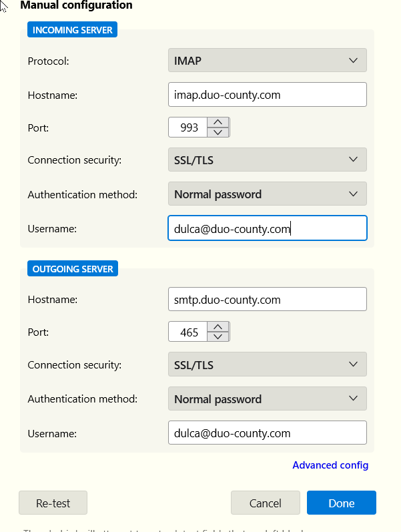Increase the incoming port number with up arrow

[218, 122]
